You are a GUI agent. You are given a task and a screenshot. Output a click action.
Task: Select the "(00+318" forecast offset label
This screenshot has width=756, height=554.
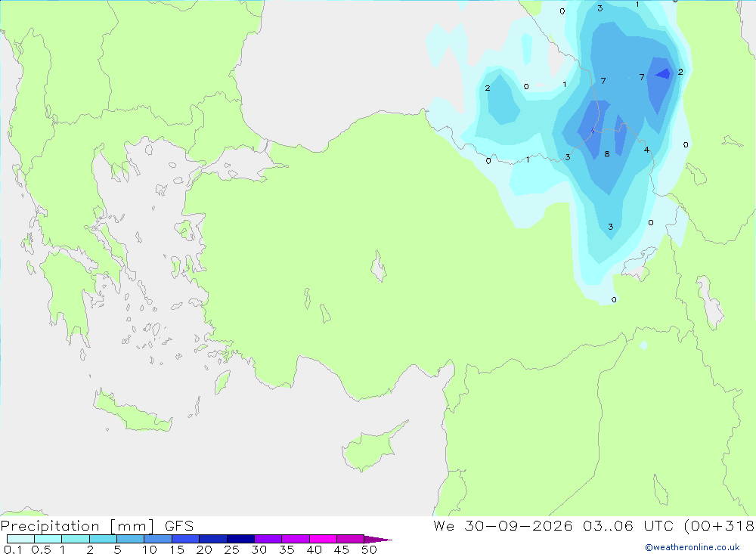(x=719, y=525)
